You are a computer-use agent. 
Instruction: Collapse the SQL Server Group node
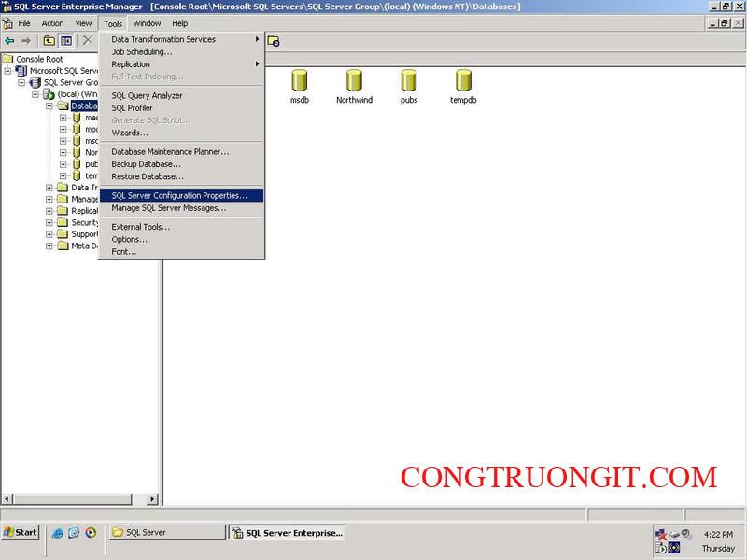pyautogui.click(x=21, y=82)
